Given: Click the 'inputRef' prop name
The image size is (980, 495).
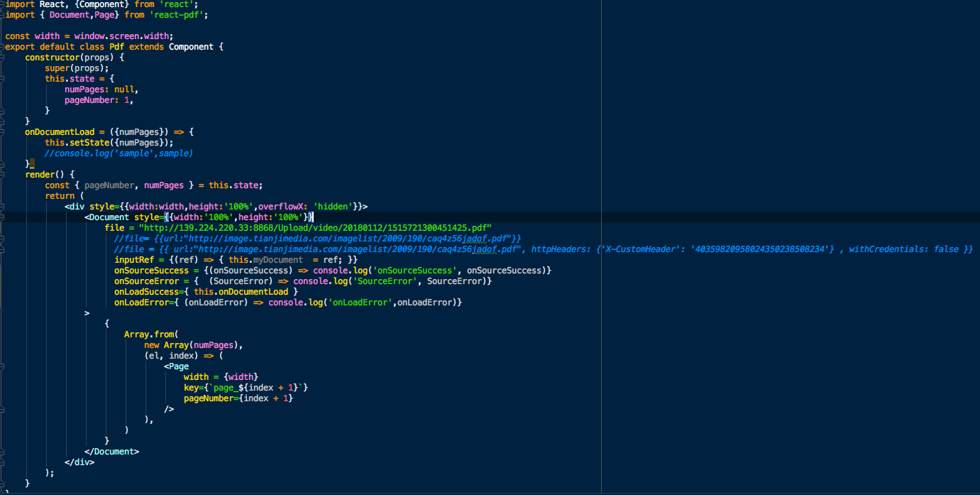Looking at the screenshot, I should point(134,260).
